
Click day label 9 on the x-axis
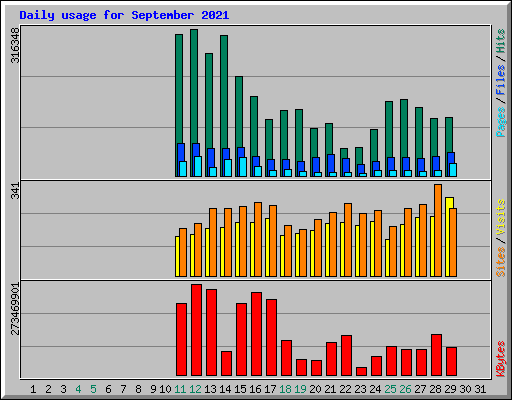153,389
